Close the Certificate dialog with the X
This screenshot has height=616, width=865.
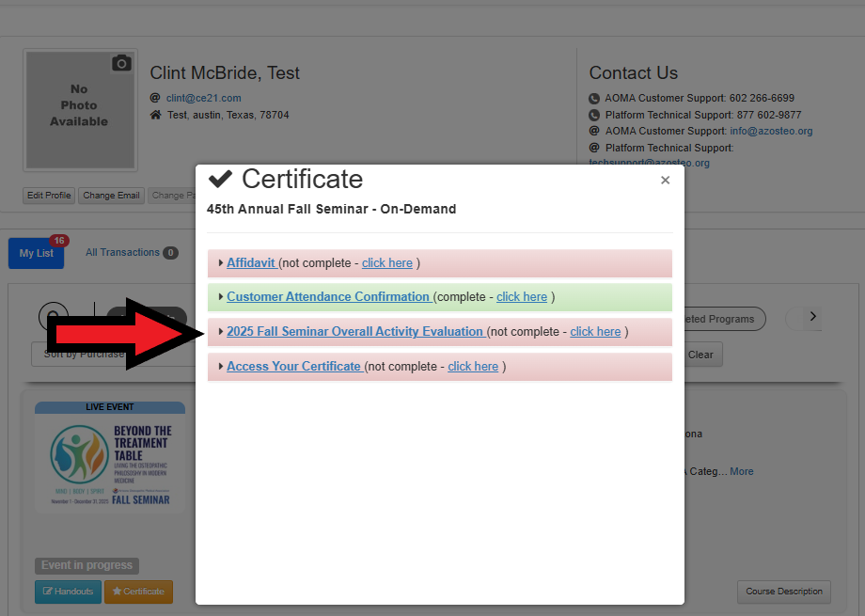[665, 180]
